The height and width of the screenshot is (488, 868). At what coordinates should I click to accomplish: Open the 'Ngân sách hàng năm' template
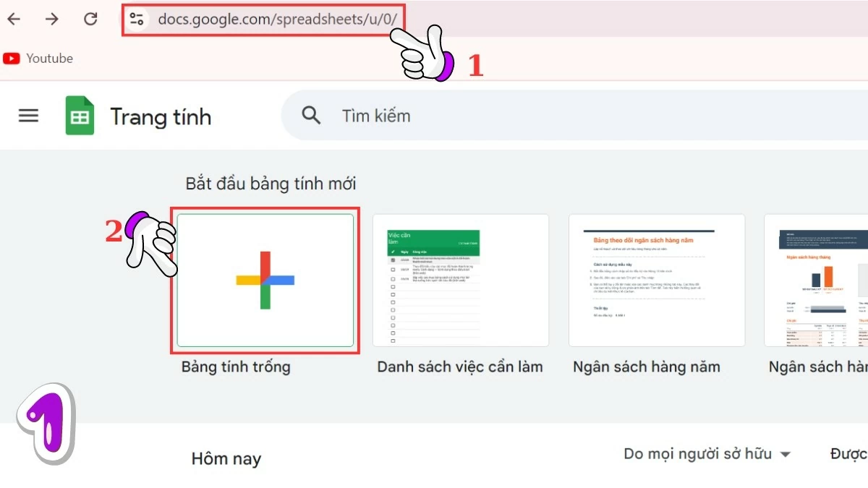[x=656, y=281]
